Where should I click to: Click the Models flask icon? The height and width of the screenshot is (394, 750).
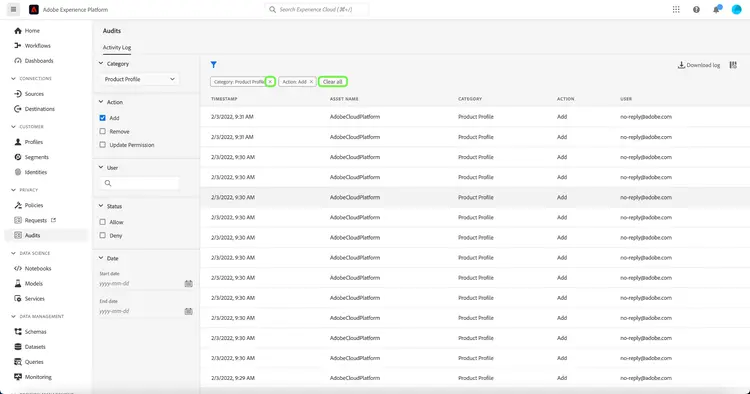(x=18, y=284)
